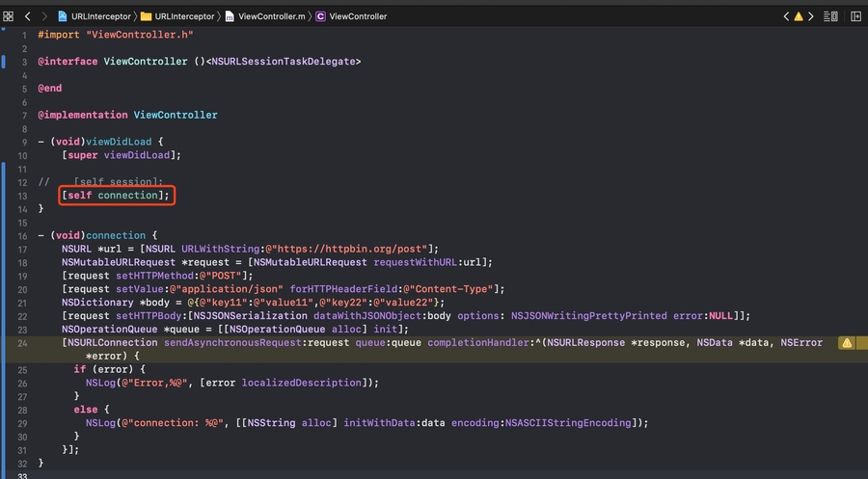Click the highlighted [self connection] call
Screen dimensions: 868x479
[x=116, y=196]
